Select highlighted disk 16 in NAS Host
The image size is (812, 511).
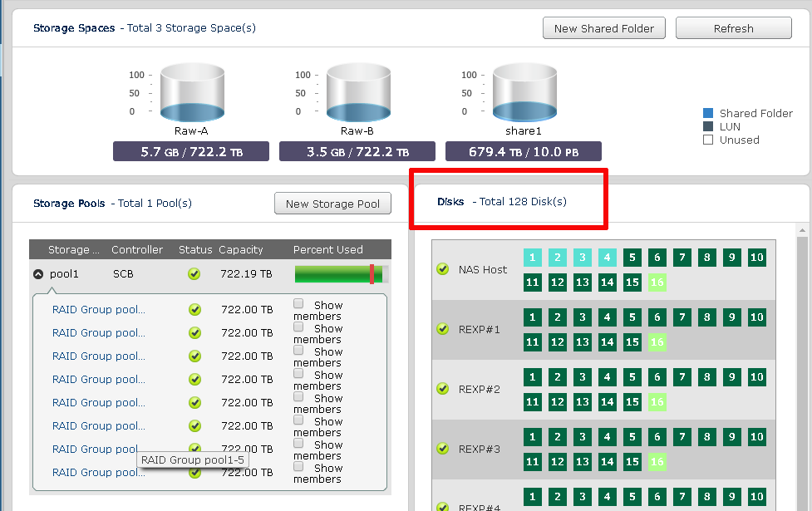click(657, 283)
